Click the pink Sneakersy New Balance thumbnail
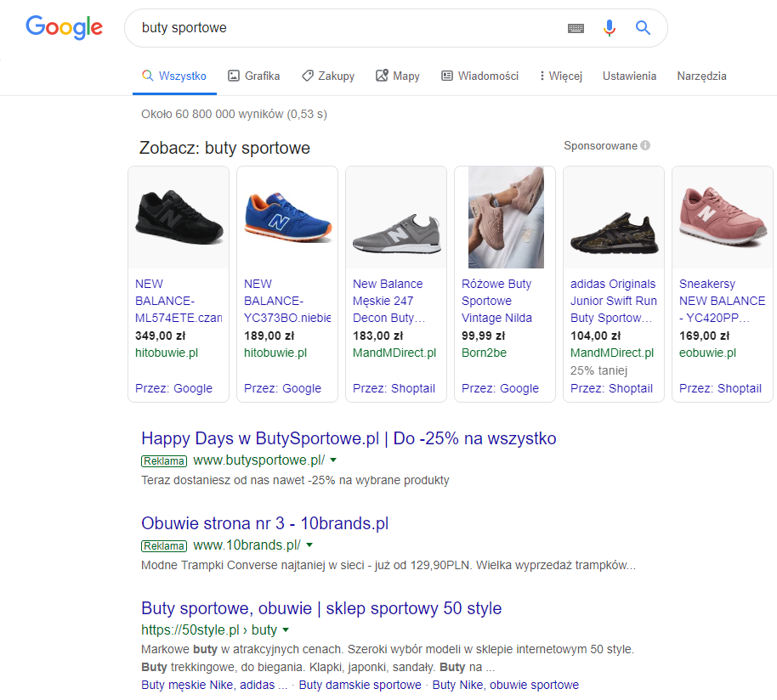Screen dimensions: 777x700 [722, 217]
